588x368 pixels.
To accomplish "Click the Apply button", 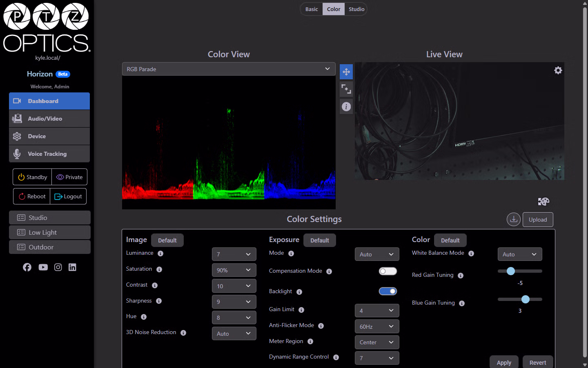I will [x=504, y=362].
